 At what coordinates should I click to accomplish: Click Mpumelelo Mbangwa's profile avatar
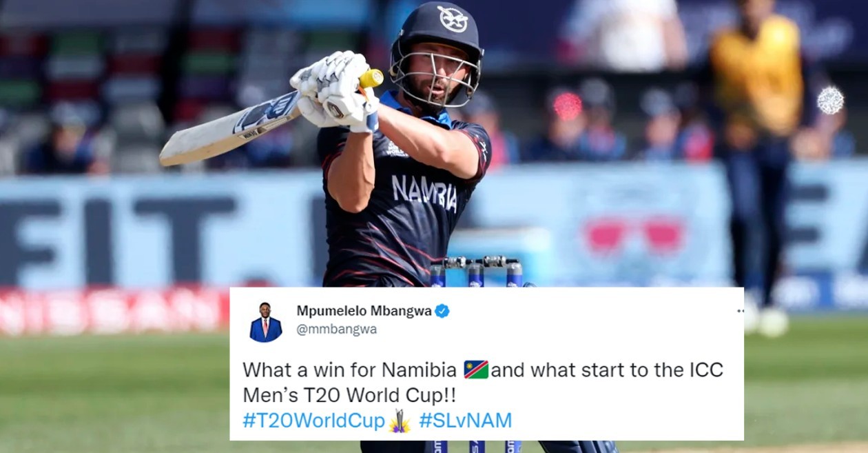tap(266, 322)
